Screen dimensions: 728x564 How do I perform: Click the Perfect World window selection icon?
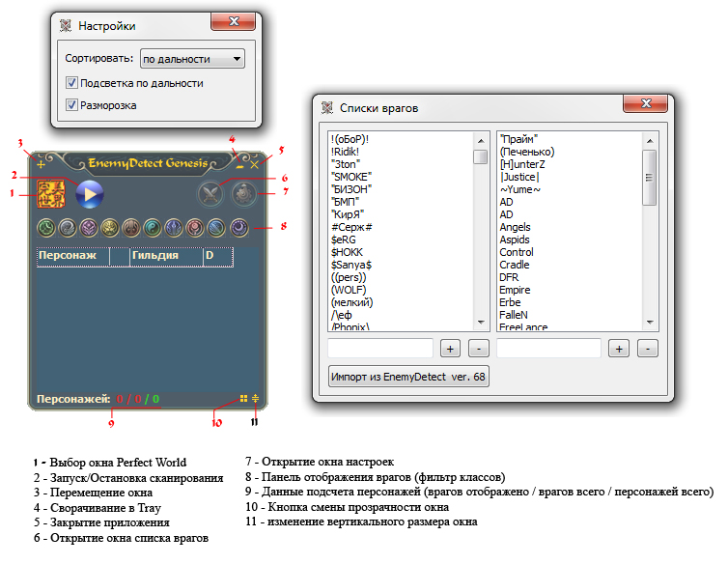click(x=51, y=194)
